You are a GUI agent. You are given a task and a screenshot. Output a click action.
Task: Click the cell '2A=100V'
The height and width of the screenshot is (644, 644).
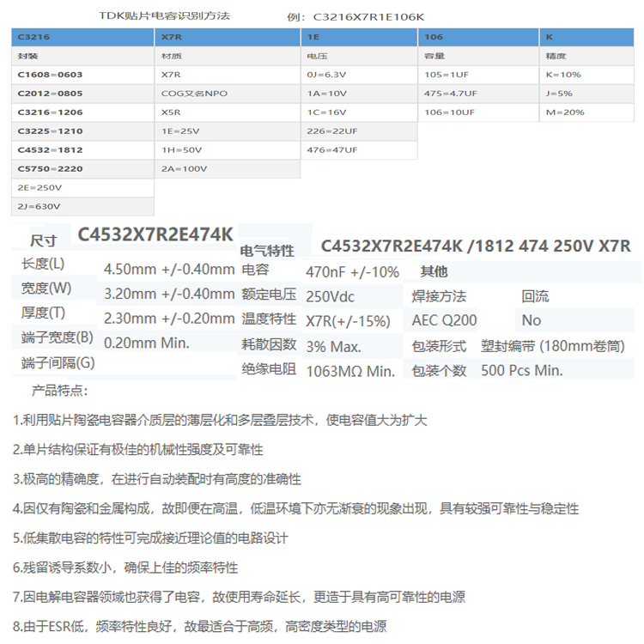coord(228,169)
